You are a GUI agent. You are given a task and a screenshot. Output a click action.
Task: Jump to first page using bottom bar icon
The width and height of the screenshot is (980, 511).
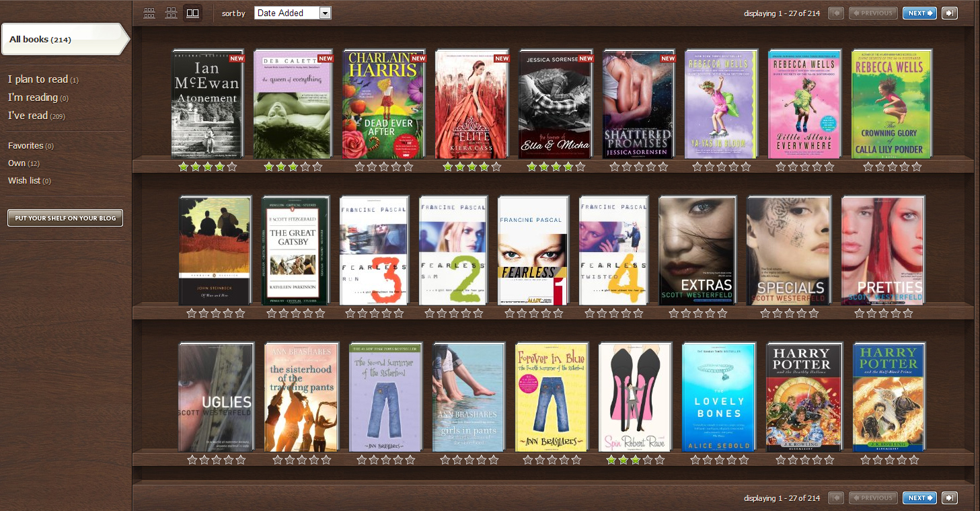tap(836, 498)
